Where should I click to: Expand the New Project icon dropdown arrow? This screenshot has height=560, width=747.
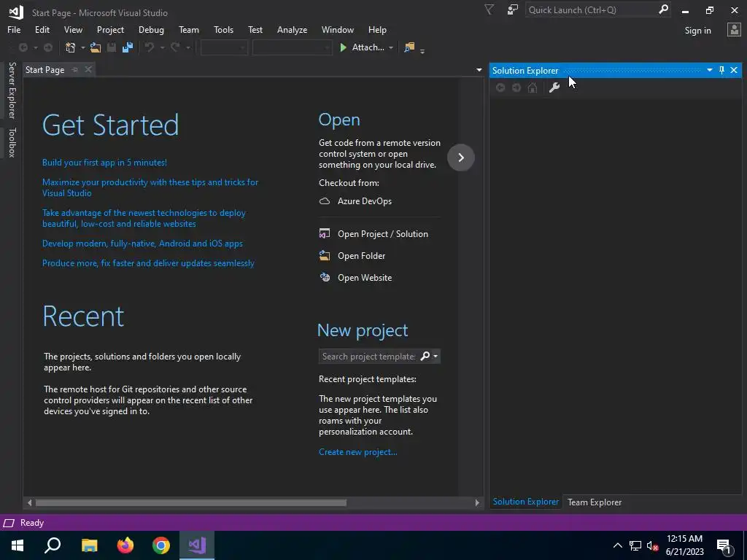coord(83,47)
